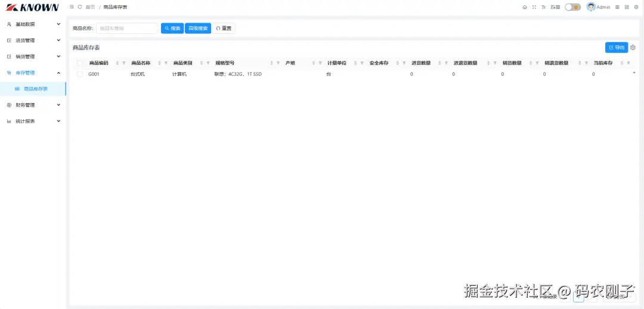
Task: Expand the 销货管理 menu
Action: [x=33, y=57]
